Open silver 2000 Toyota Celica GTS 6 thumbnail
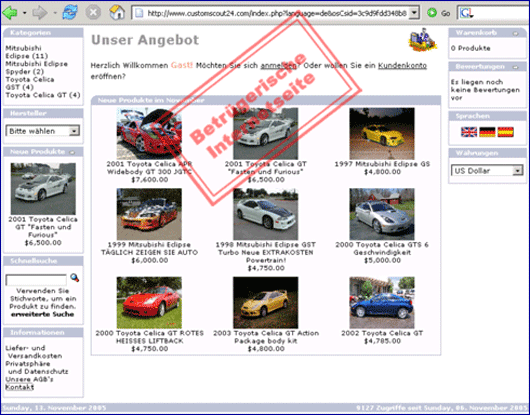530x415 pixels. pyautogui.click(x=382, y=214)
